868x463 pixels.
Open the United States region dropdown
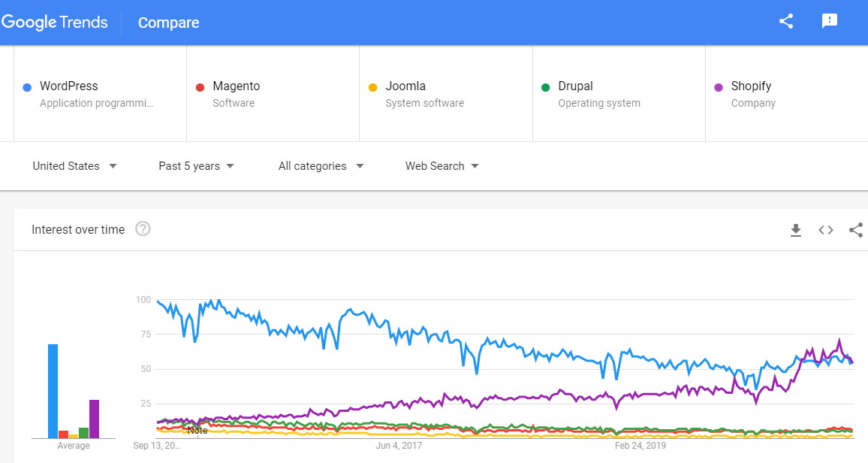pos(74,166)
